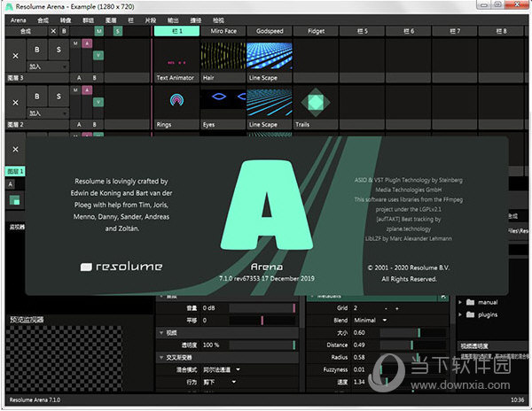Open 加入 dropdown on layer 图层 2
The height and width of the screenshot is (411, 532).
pyautogui.click(x=48, y=113)
